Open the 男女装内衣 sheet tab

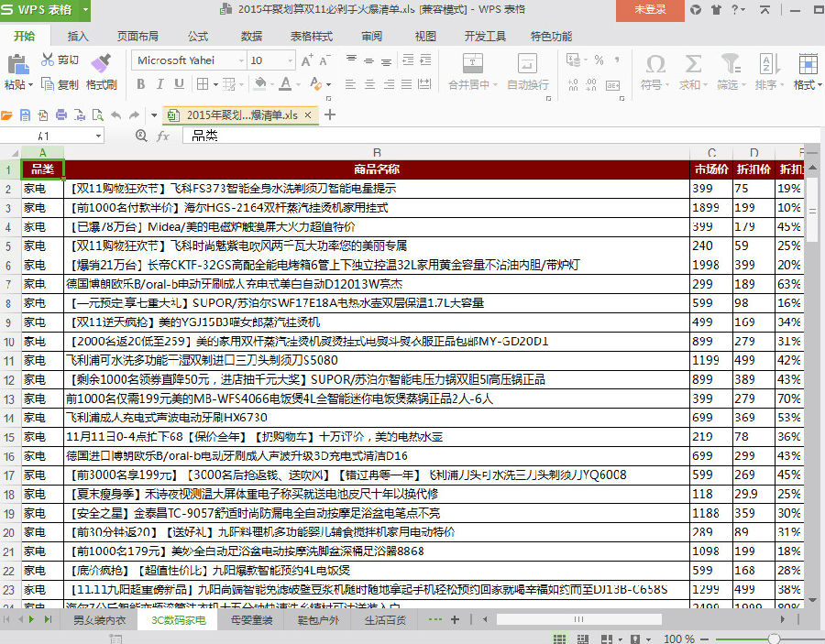click(x=99, y=620)
